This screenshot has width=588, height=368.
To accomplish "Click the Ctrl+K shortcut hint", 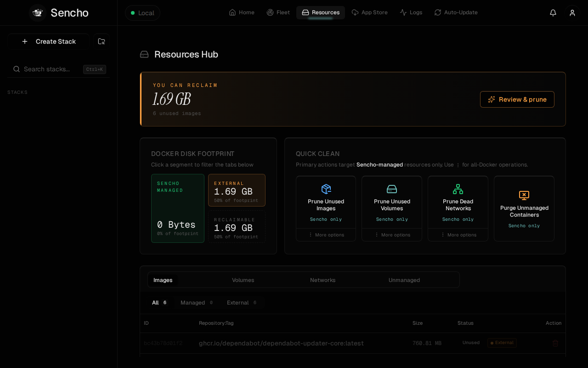I will pos(95,69).
